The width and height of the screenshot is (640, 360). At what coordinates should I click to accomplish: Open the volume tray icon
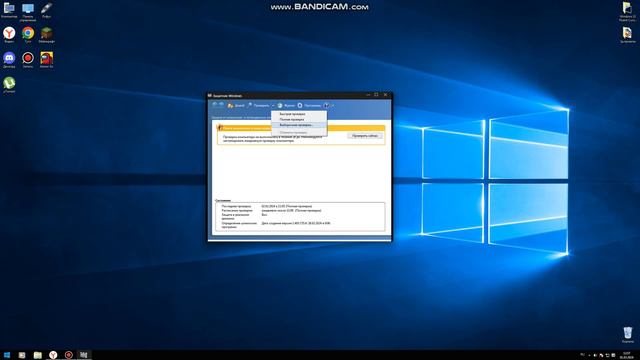(x=595, y=355)
